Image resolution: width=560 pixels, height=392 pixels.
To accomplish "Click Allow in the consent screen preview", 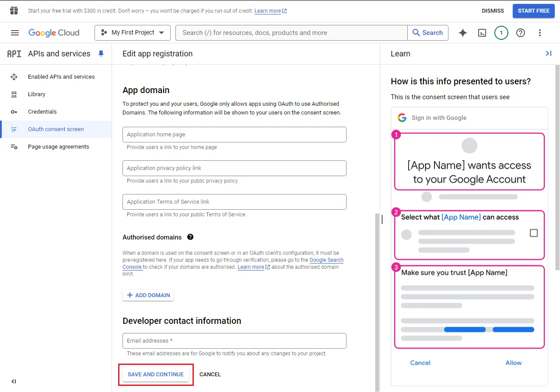I will [x=514, y=363].
